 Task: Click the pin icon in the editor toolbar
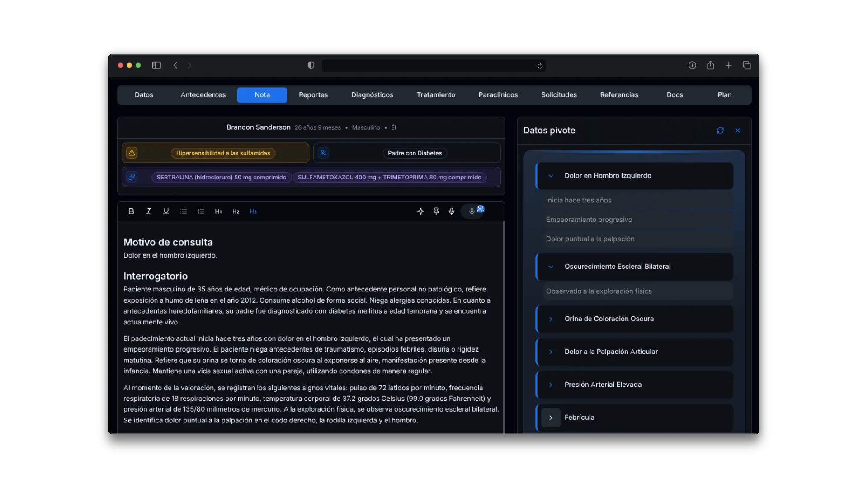tap(436, 211)
